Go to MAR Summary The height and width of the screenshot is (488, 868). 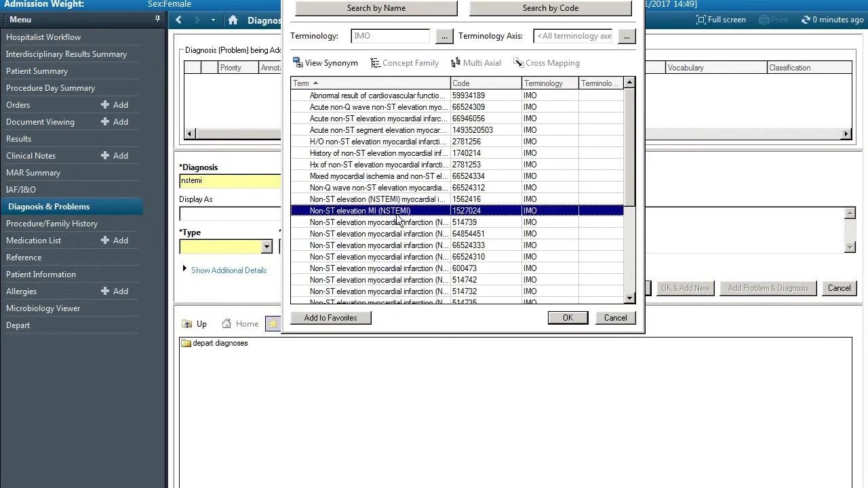coord(33,173)
